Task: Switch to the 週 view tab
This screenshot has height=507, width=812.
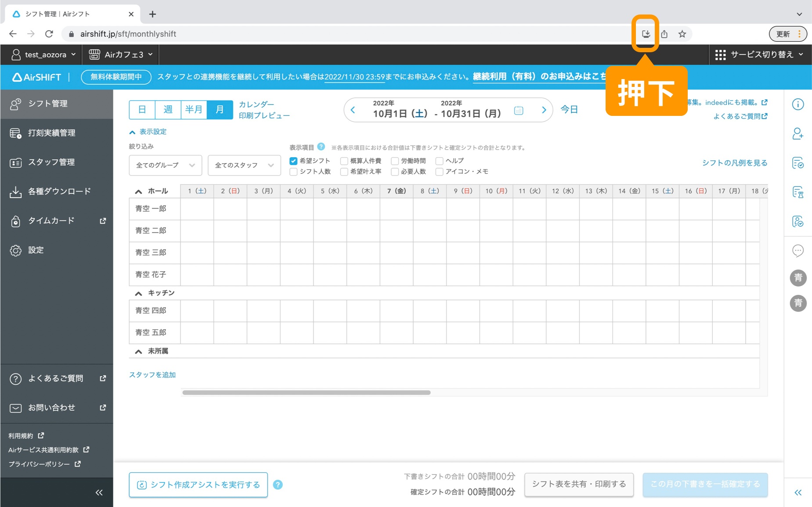Action: (168, 110)
